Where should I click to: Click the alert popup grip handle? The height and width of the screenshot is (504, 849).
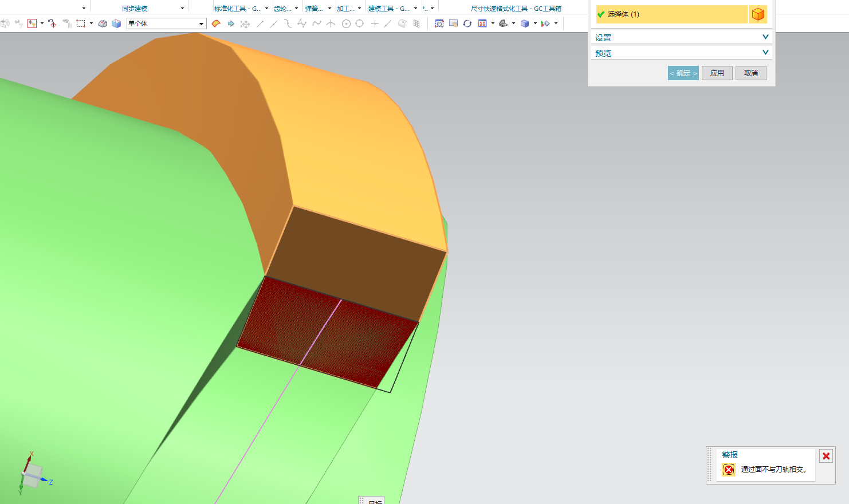click(x=710, y=465)
